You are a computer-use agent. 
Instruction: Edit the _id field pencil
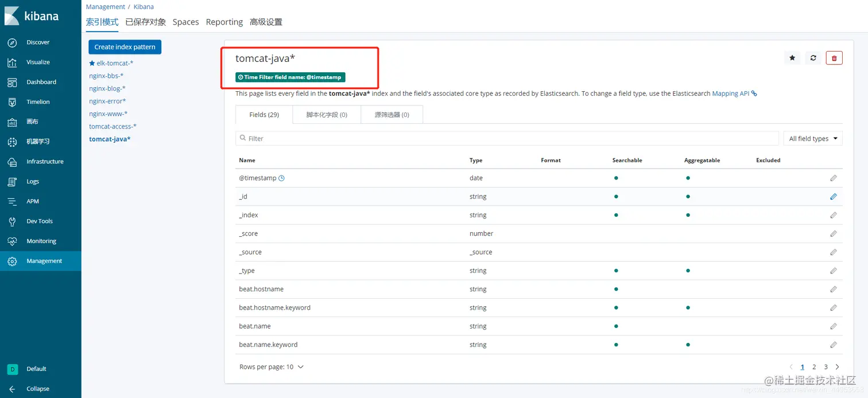pos(834,197)
